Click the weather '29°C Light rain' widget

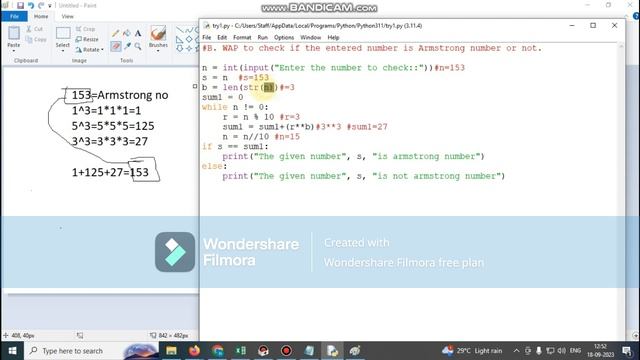pos(472,351)
